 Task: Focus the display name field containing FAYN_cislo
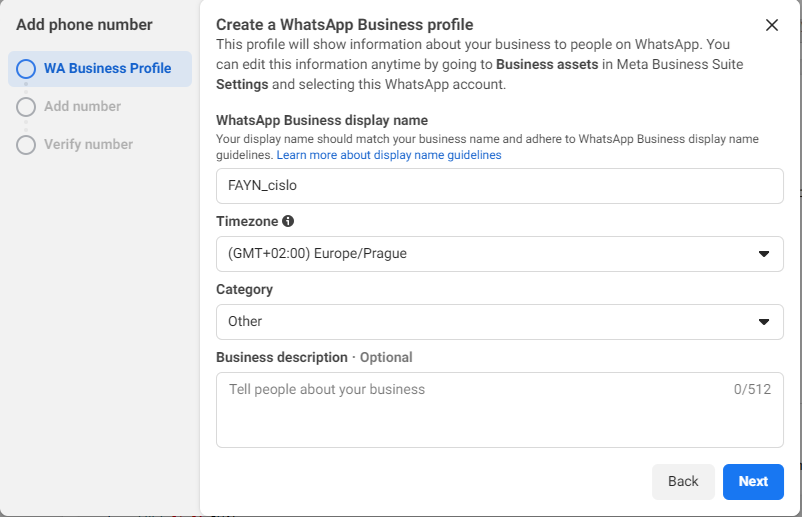(x=499, y=186)
